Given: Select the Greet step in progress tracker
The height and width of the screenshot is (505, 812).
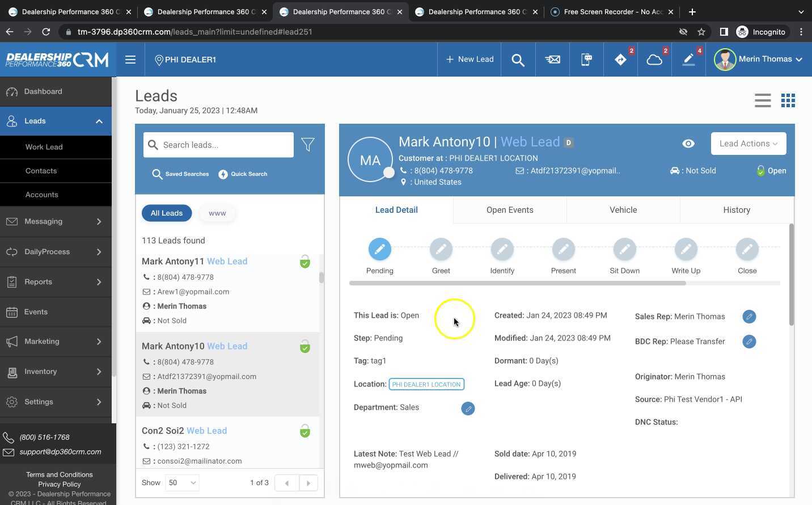Looking at the screenshot, I should click(x=441, y=250).
